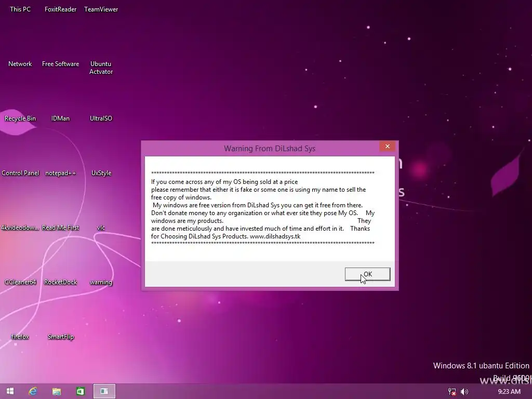This screenshot has width=532, height=399.
Task: Launch Internet Explorer from the taskbar
Action: pyautogui.click(x=33, y=391)
